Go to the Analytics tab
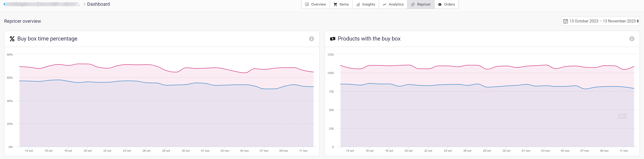 coord(393,5)
